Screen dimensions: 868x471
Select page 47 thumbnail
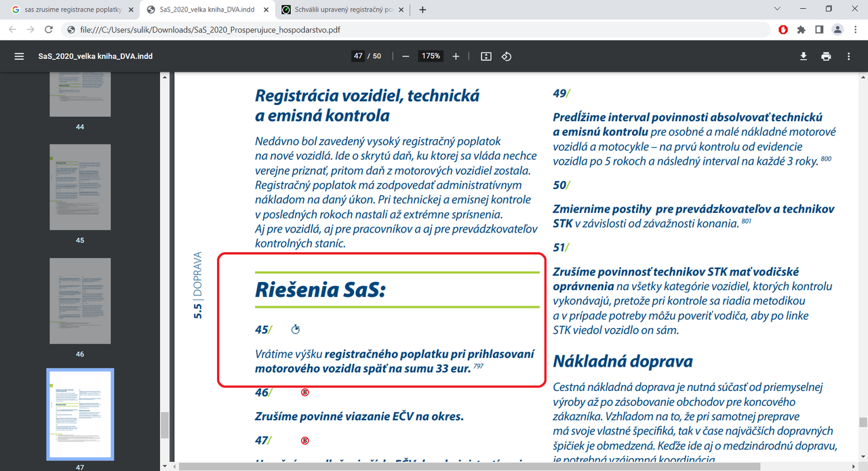[x=80, y=414]
